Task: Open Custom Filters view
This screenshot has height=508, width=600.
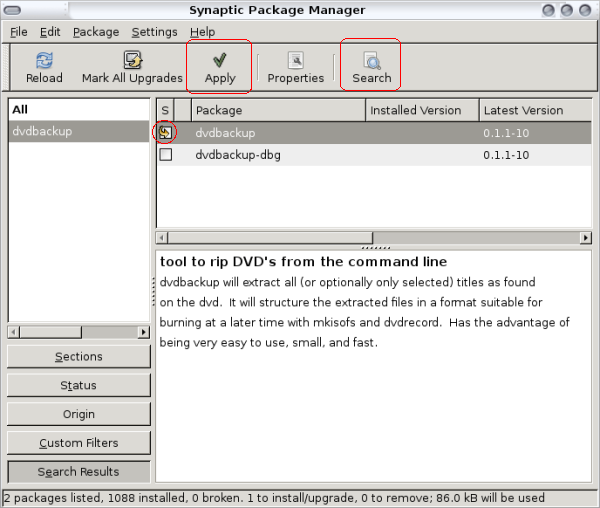Action: tap(79, 443)
